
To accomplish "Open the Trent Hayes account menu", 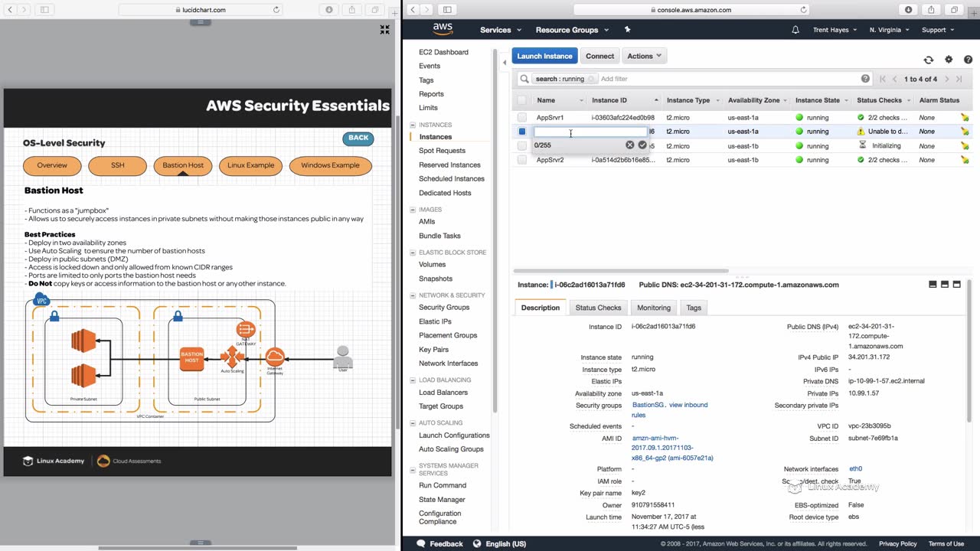I will pyautogui.click(x=835, y=30).
